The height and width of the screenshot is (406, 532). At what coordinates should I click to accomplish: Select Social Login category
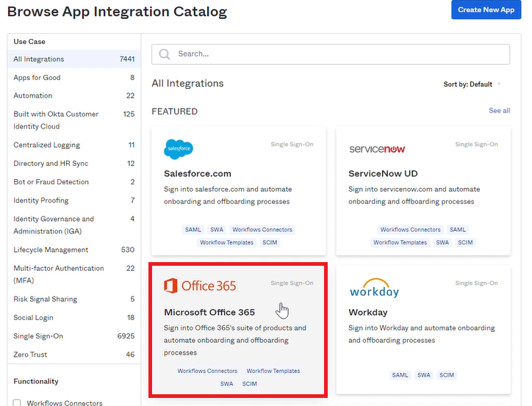tap(74, 318)
